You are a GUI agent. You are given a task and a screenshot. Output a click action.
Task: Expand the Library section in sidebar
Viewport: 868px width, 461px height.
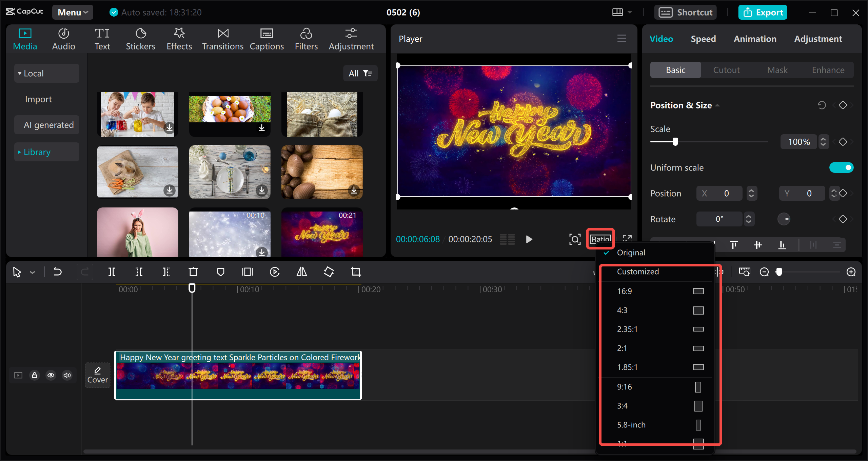click(x=37, y=152)
